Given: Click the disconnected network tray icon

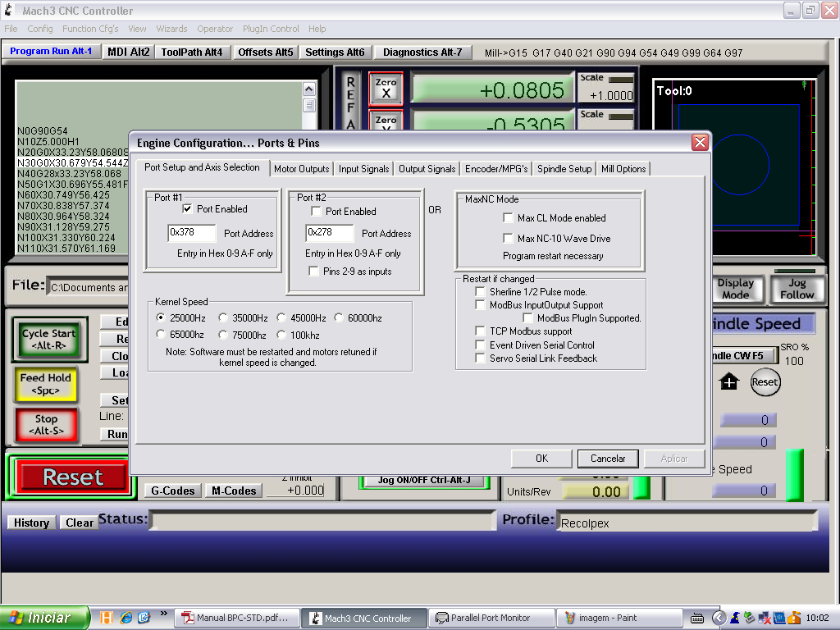Looking at the screenshot, I should (x=765, y=619).
